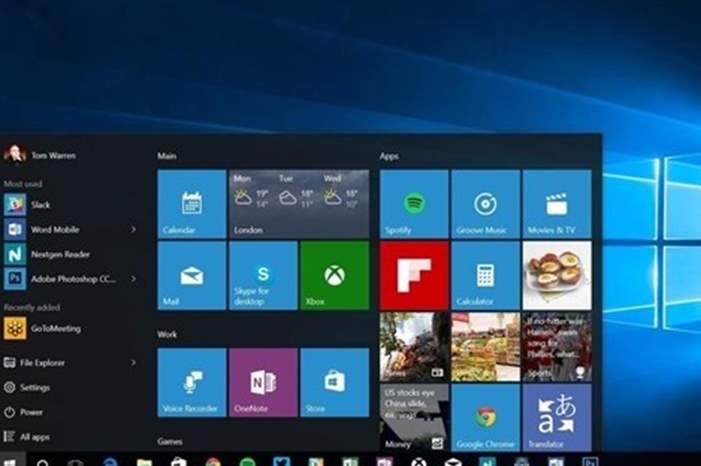701x466 pixels.
Task: Launch the Movies & TV tile
Action: (556, 204)
